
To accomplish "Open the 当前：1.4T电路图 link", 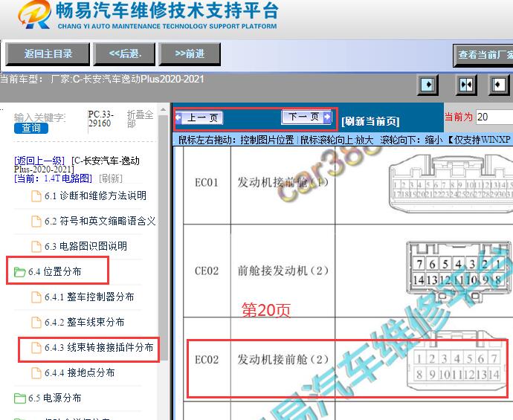I will tap(54, 178).
